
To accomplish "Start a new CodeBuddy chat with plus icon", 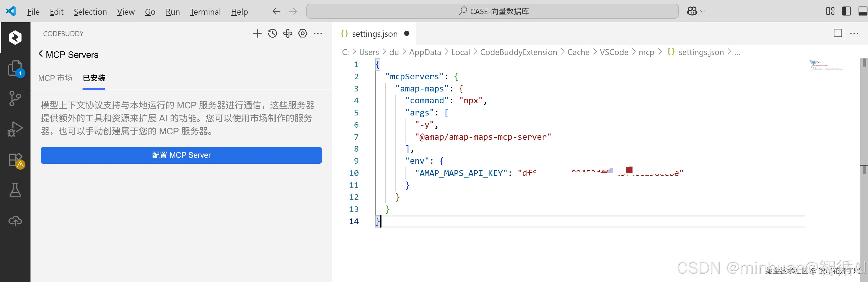I will pyautogui.click(x=257, y=33).
